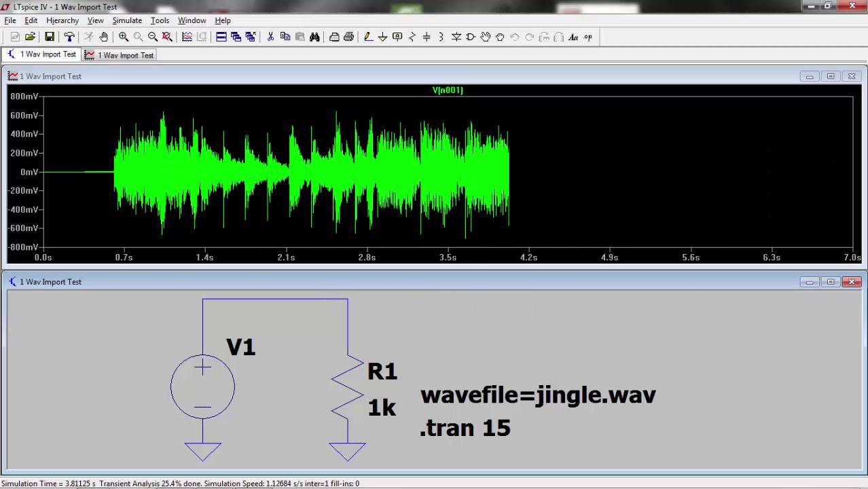Switch to the second 1 Wav Import Test tab
Screen dimensions: 868x489
[124, 55]
